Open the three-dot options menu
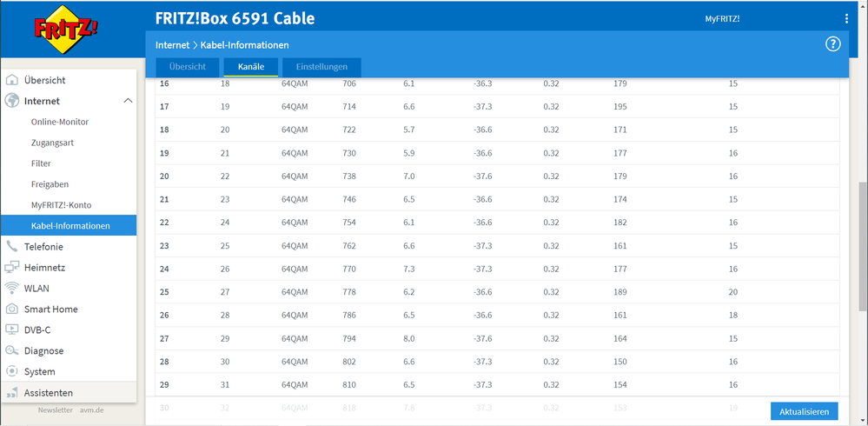Viewport: 868px width, 426px height. 846,18
